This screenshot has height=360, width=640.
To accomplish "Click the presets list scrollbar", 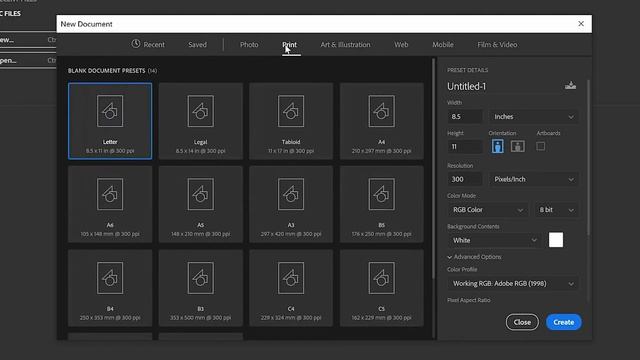I will tap(433, 169).
